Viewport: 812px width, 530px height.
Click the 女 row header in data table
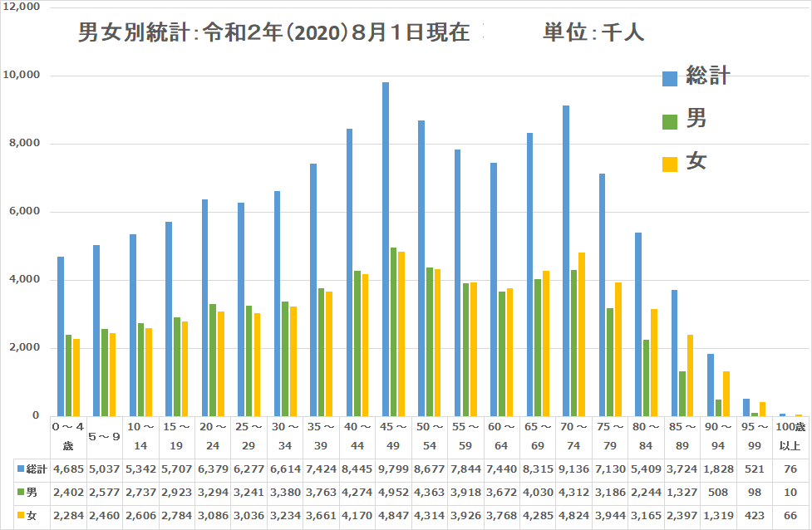pos(27,516)
